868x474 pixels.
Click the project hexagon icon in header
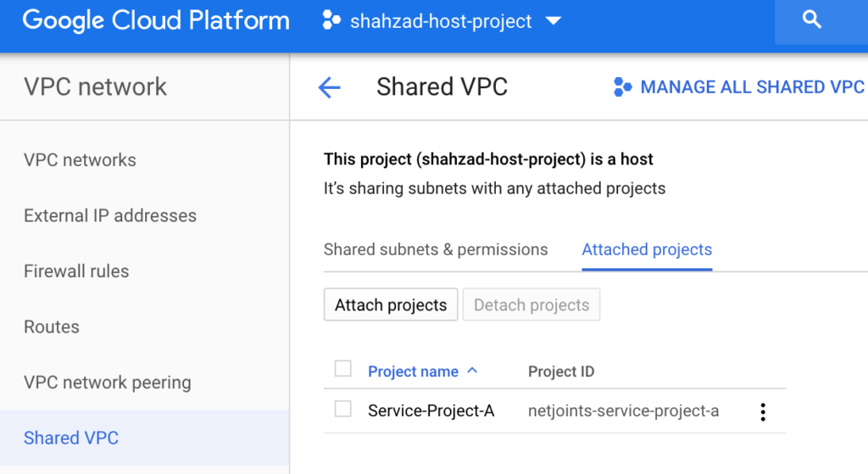click(x=331, y=20)
